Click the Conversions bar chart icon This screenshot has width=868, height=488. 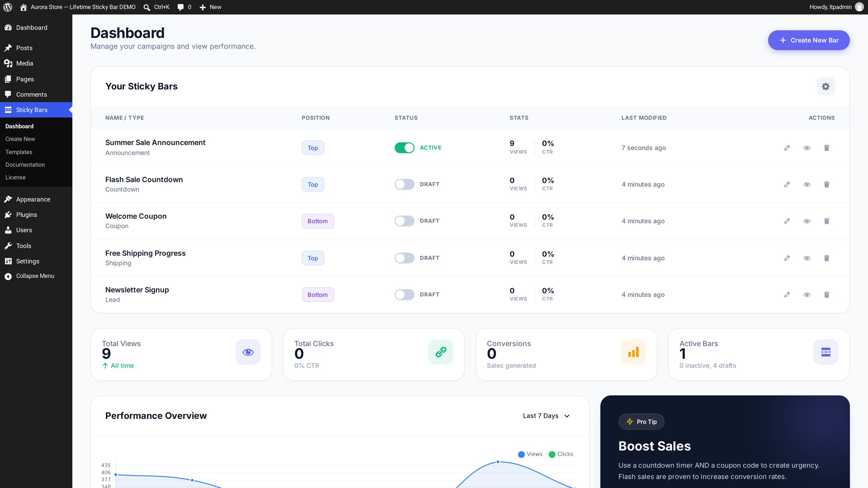click(633, 352)
